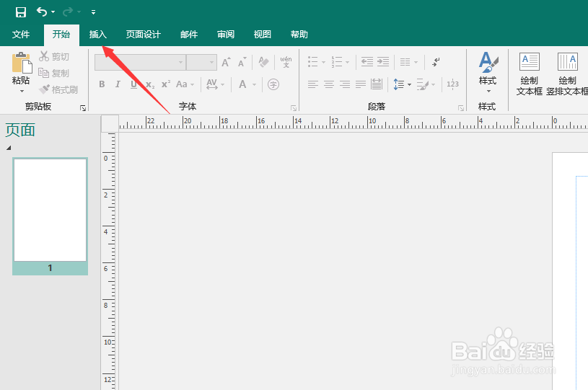
Task: Switch to the 视图 tab
Action: pos(262,35)
